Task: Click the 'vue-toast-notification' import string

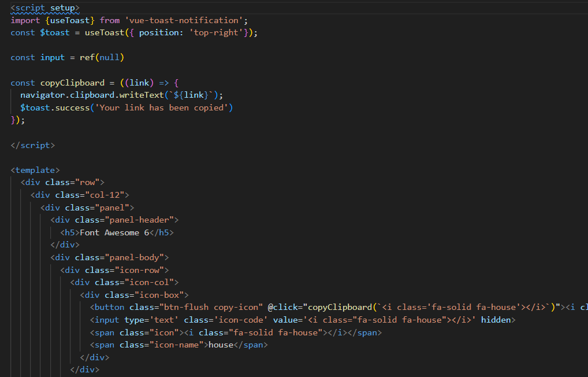Action: point(185,20)
